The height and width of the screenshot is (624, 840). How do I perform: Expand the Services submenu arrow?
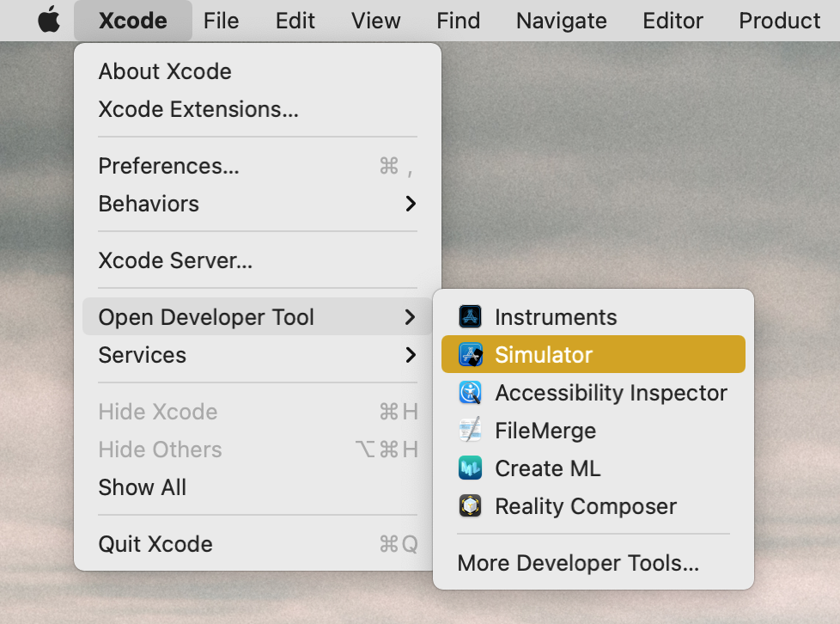(411, 355)
